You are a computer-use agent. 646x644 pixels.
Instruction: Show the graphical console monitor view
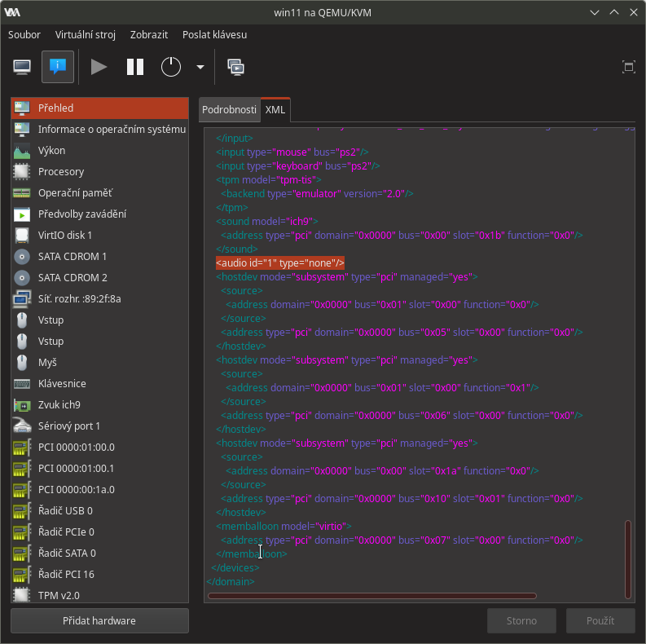tap(22, 67)
